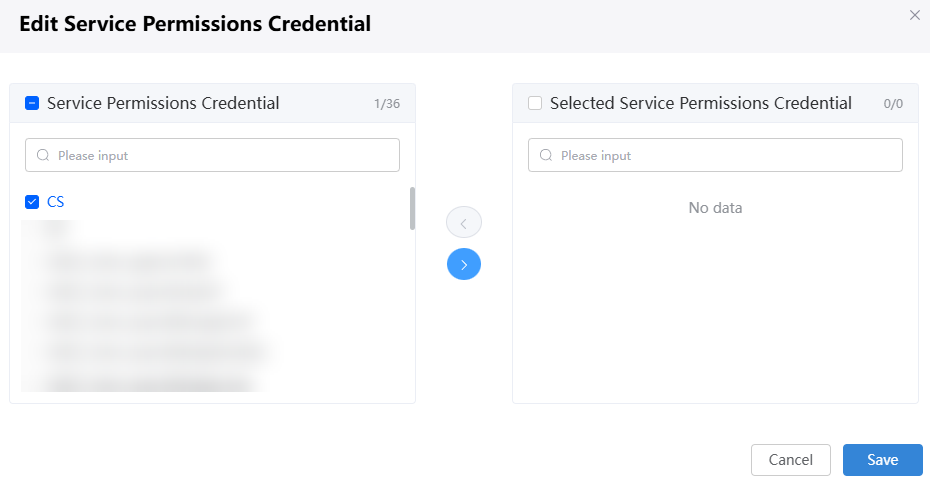Click the right-arrow transfer button
The width and height of the screenshot is (930, 481).
464,264
